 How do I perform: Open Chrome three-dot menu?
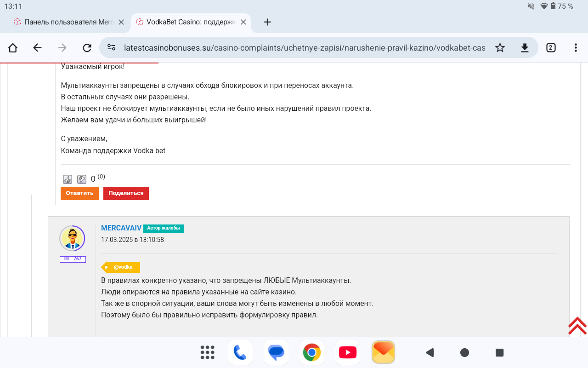[x=576, y=48]
